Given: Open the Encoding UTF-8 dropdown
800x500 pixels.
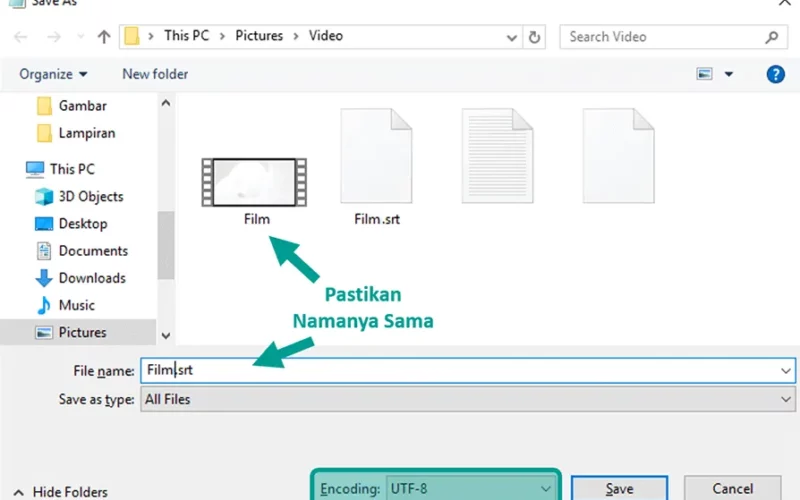Looking at the screenshot, I should tap(472, 489).
